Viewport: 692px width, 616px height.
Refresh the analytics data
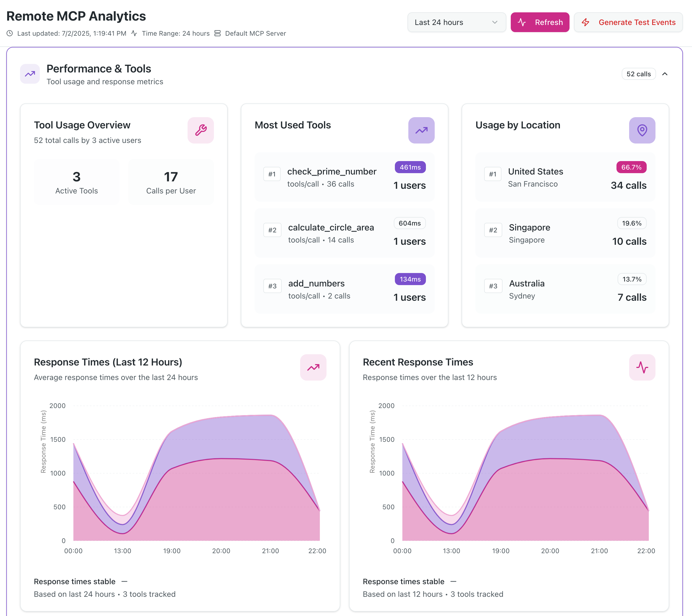[x=540, y=22]
